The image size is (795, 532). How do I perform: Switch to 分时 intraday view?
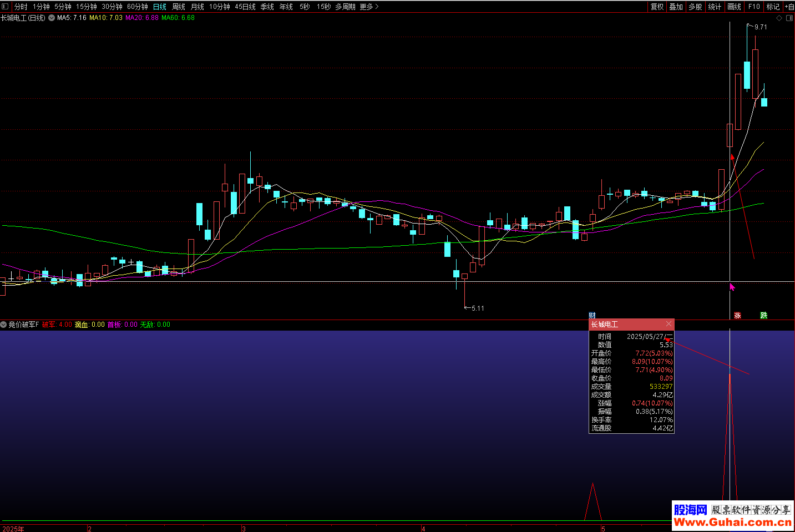coord(21,7)
